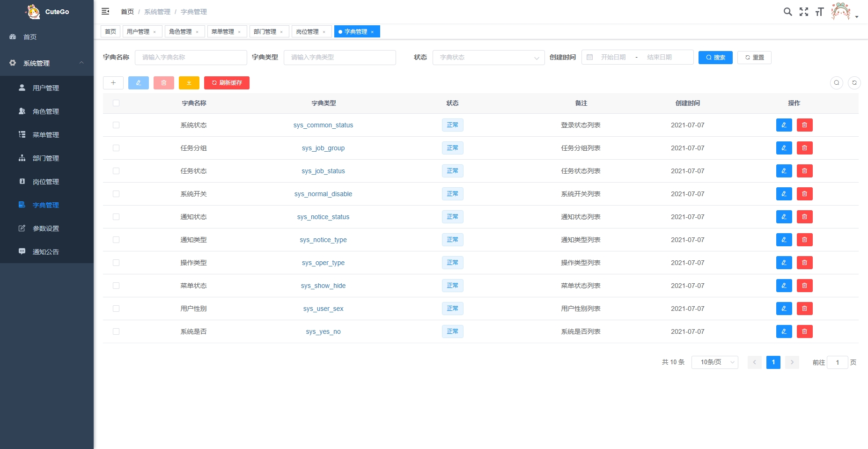Image resolution: width=868 pixels, height=449 pixels.
Task: Refresh the table with circular refresh icon
Action: [x=854, y=83]
